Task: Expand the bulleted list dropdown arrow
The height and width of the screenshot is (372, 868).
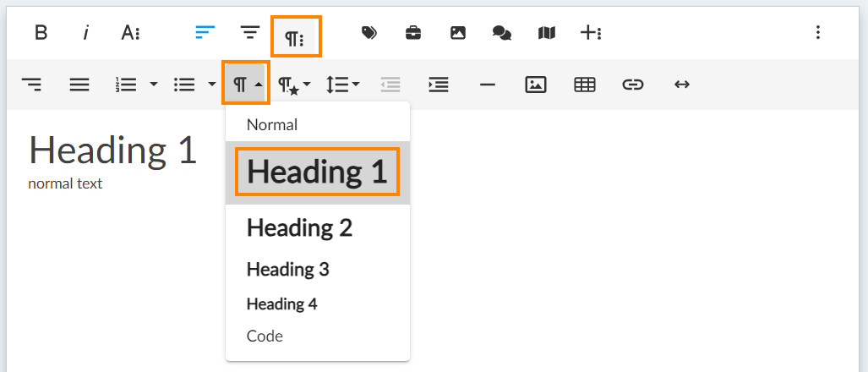Action: pyautogui.click(x=211, y=85)
